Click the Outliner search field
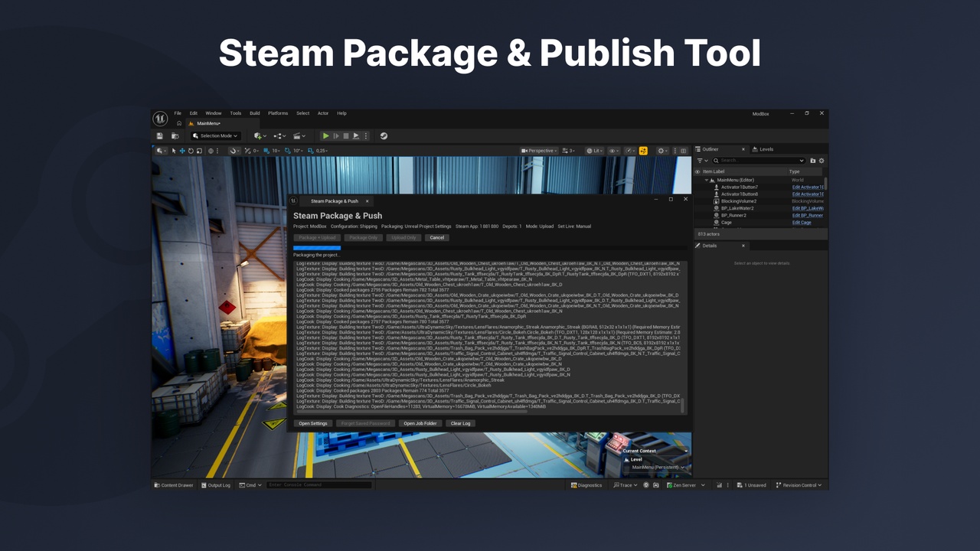This screenshot has height=551, width=980. point(759,161)
